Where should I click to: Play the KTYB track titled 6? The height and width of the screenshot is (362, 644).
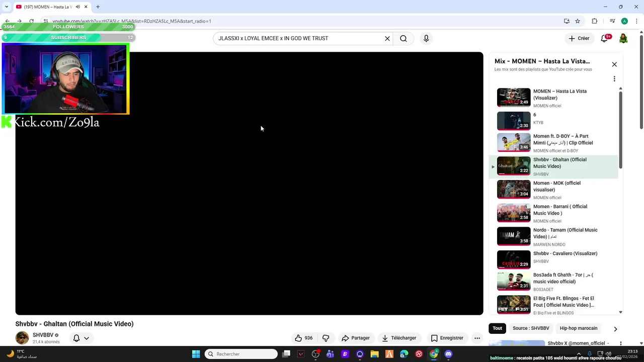tap(553, 121)
